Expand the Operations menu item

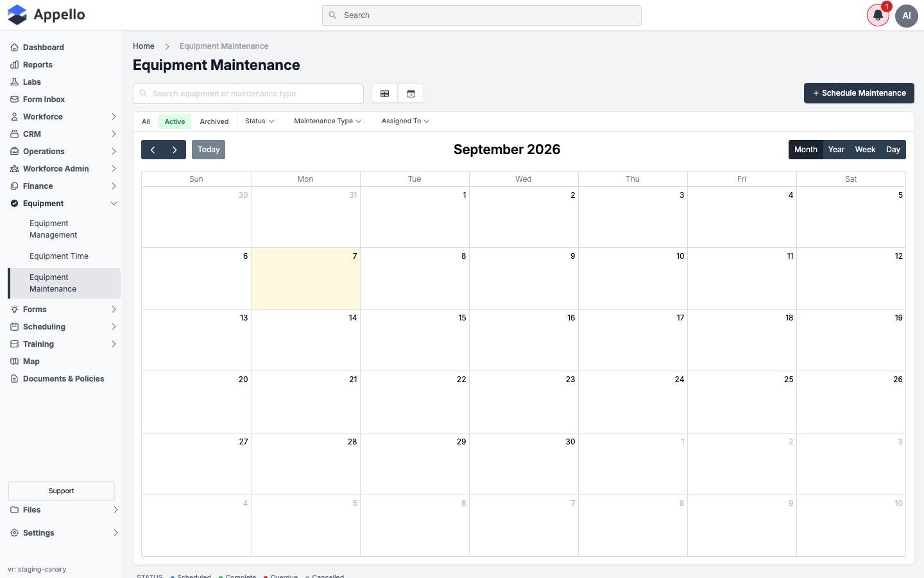[x=64, y=152]
